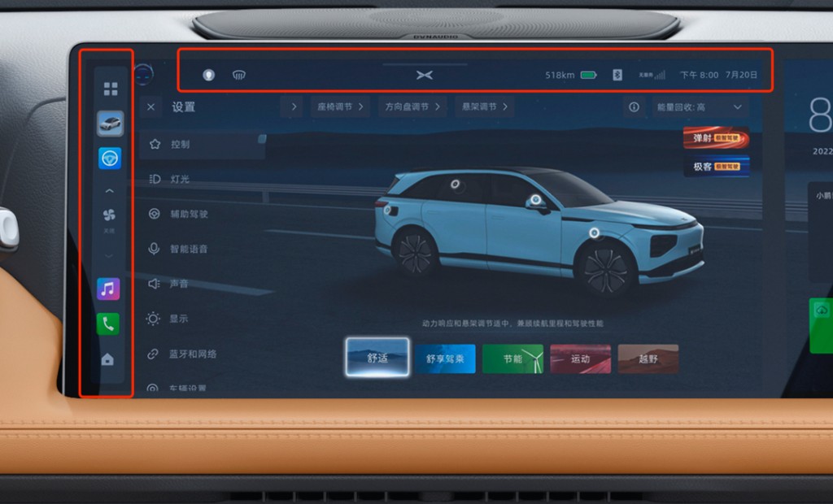833x504 pixels.
Task: Select the 运动 sport drive mode
Action: pos(581,358)
